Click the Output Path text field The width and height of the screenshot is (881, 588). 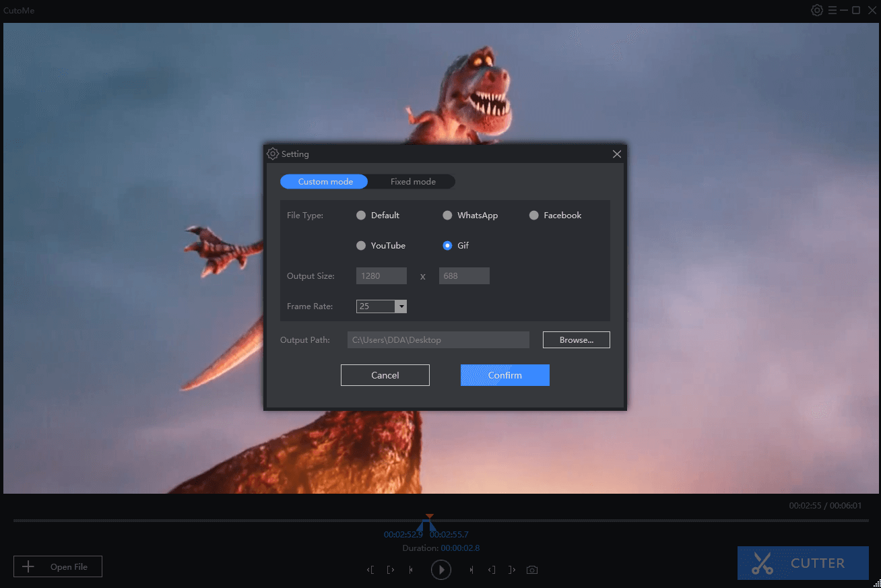pos(438,340)
